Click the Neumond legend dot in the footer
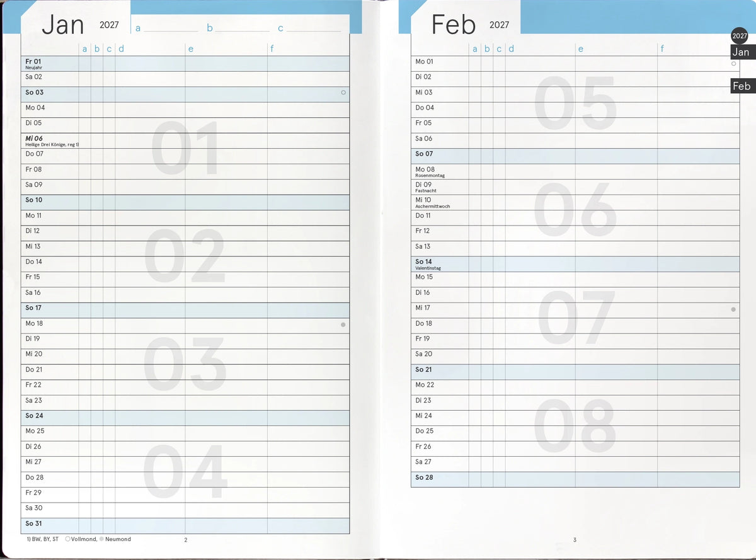The width and height of the screenshot is (756, 560). point(101,539)
